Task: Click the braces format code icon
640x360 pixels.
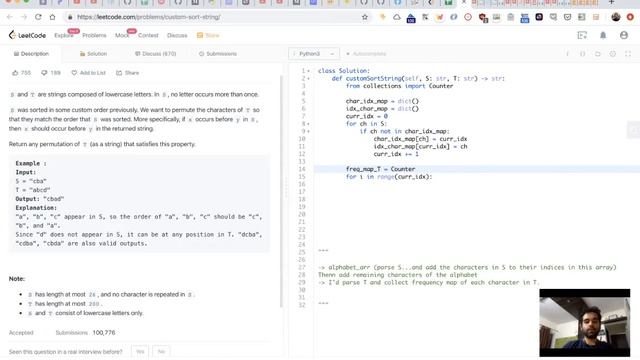Action: coord(582,54)
